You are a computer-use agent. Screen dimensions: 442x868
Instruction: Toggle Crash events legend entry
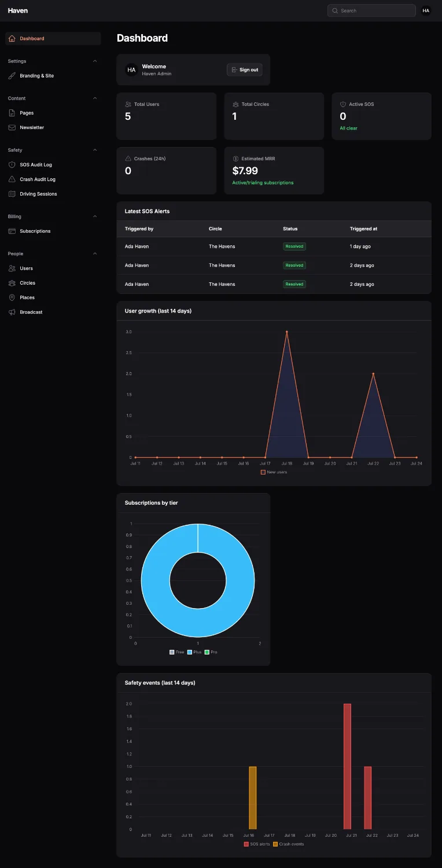(x=288, y=844)
